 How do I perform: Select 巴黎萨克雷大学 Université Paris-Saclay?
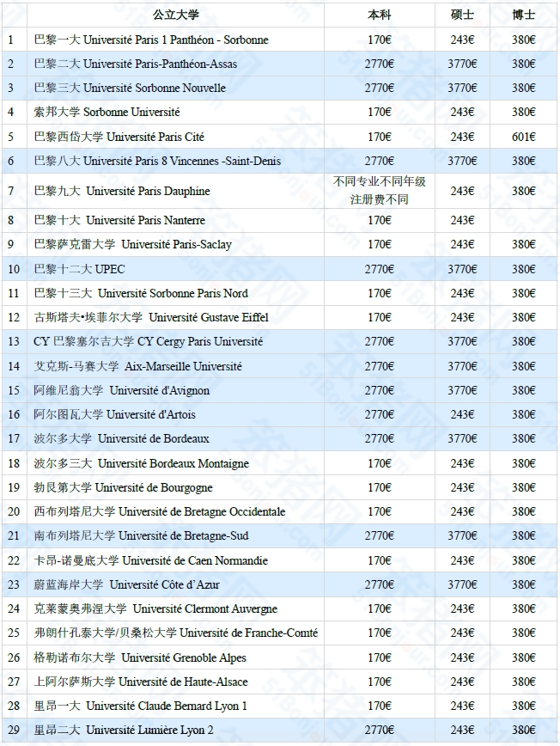[x=132, y=245]
